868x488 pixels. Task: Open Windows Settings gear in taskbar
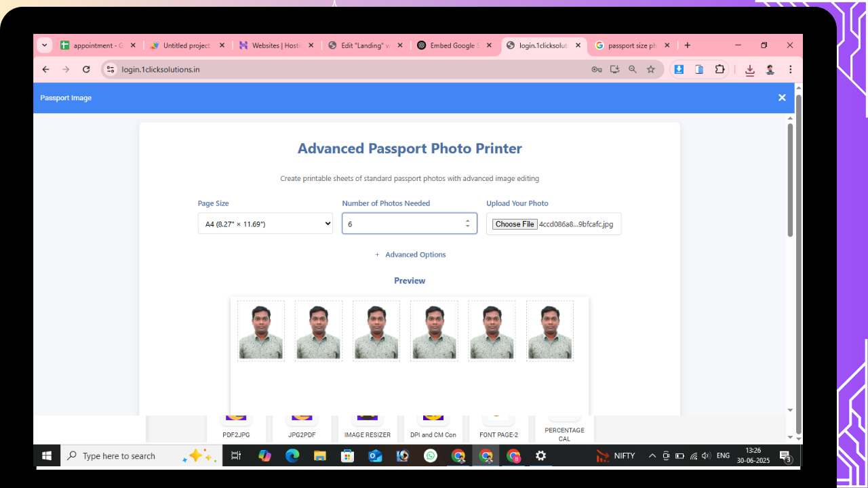tap(540, 456)
